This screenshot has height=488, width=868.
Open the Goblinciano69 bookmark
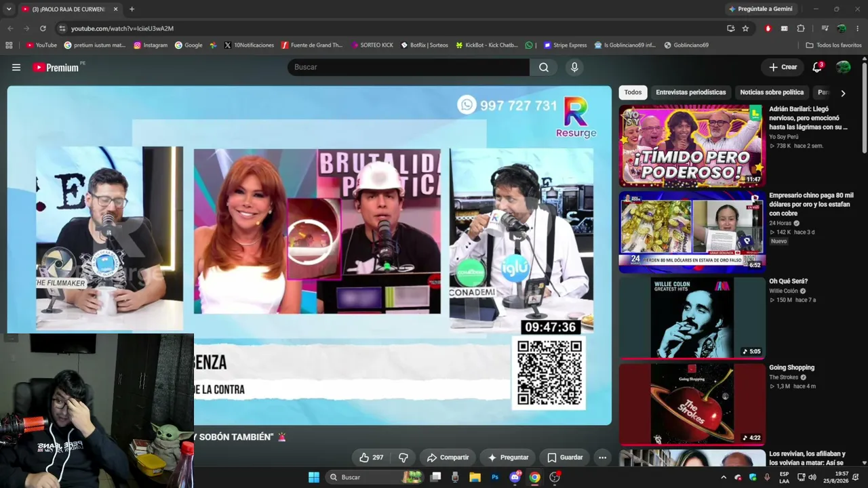click(686, 45)
